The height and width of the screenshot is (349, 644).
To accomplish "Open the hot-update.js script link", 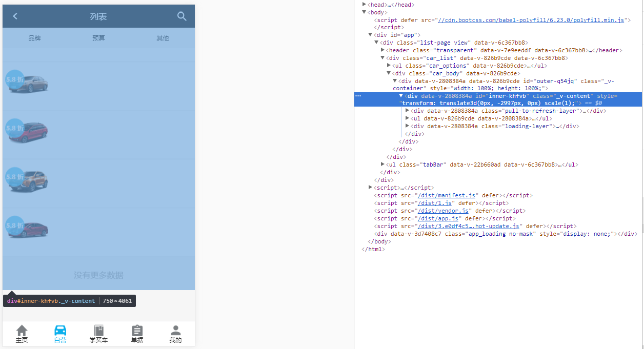I will tap(469, 226).
